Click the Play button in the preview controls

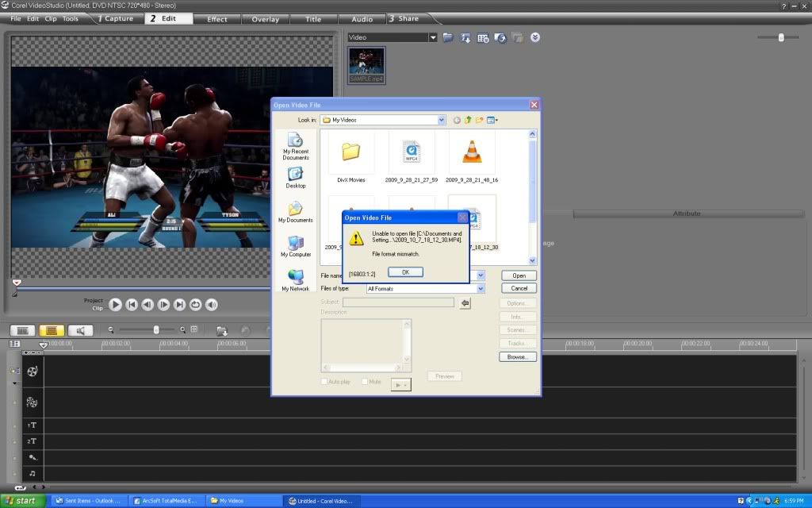pyautogui.click(x=116, y=304)
